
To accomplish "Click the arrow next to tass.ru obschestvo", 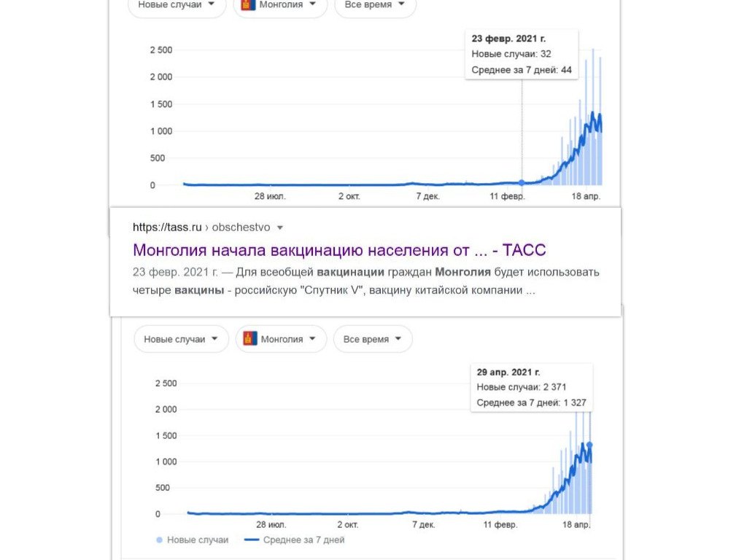I will (280, 227).
